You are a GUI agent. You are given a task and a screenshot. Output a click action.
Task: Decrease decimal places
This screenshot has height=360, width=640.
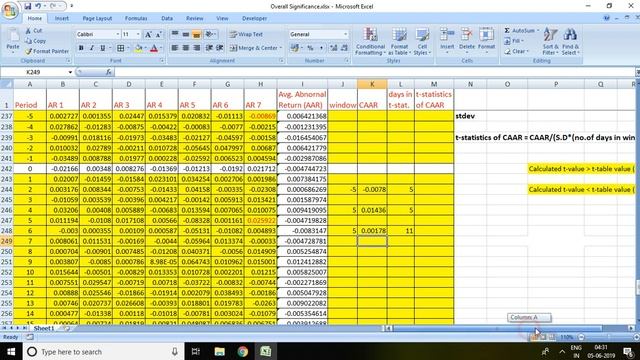tap(344, 48)
